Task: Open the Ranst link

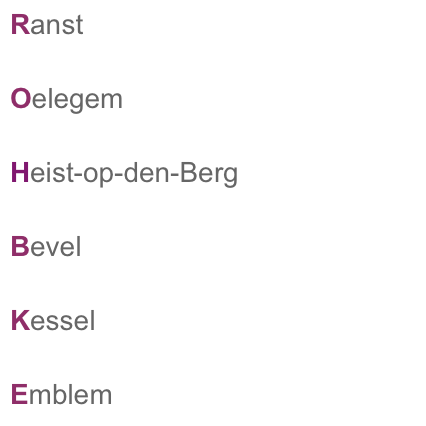Action: (x=47, y=24)
